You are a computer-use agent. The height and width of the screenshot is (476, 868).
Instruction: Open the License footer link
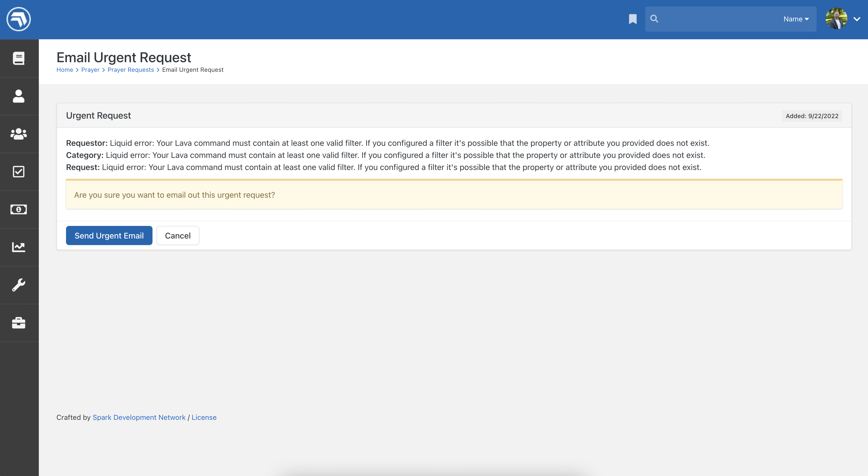[x=204, y=417]
